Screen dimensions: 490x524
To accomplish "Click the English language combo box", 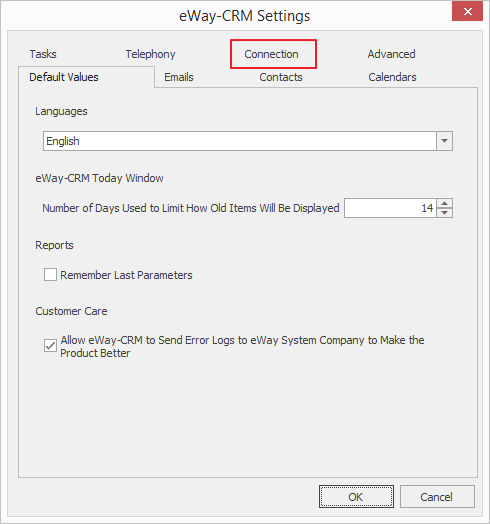I will (248, 141).
